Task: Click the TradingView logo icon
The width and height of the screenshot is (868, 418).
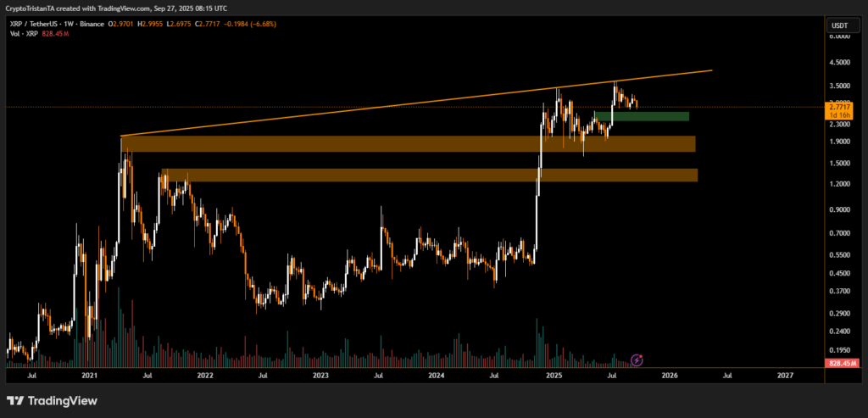Action: tap(15, 401)
